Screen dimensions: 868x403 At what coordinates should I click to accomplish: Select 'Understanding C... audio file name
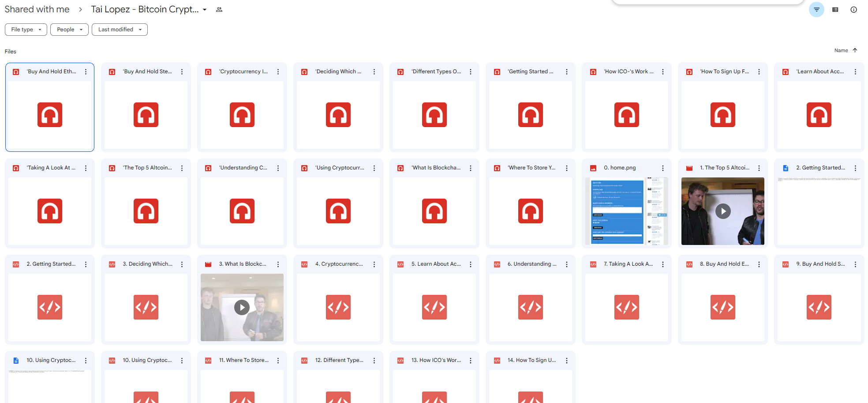pos(243,168)
